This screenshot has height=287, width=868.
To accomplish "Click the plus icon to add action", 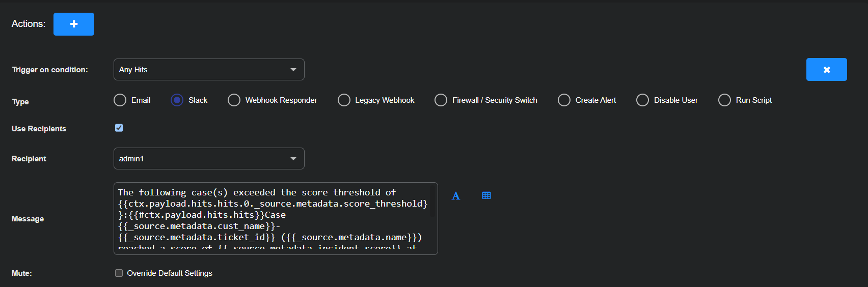I will 74,24.
